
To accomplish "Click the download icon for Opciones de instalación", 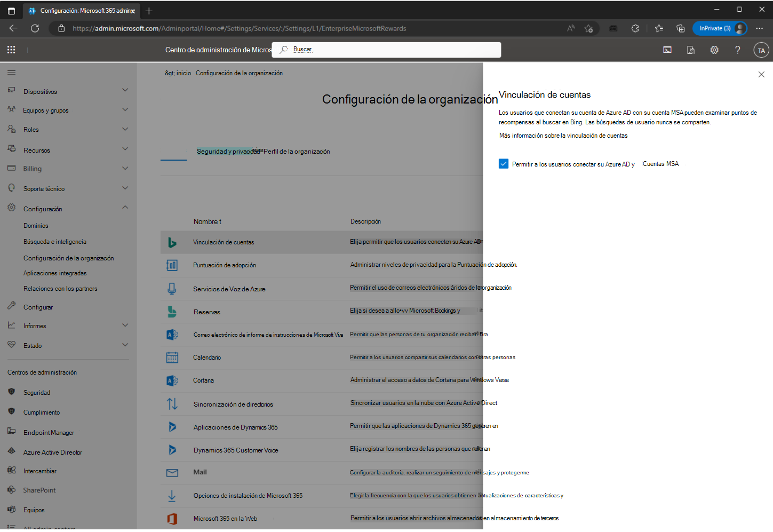I will pos(172,496).
